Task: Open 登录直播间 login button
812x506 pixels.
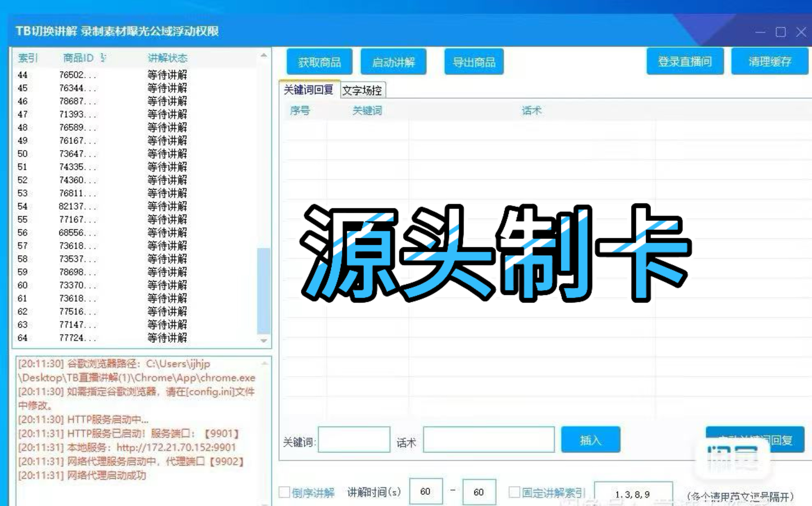Action: pyautogui.click(x=685, y=61)
